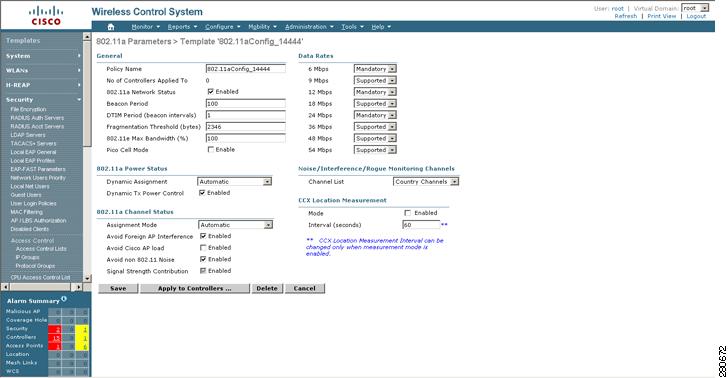Click Apply to Controllers button
This screenshot has height=378, width=728.
point(195,288)
